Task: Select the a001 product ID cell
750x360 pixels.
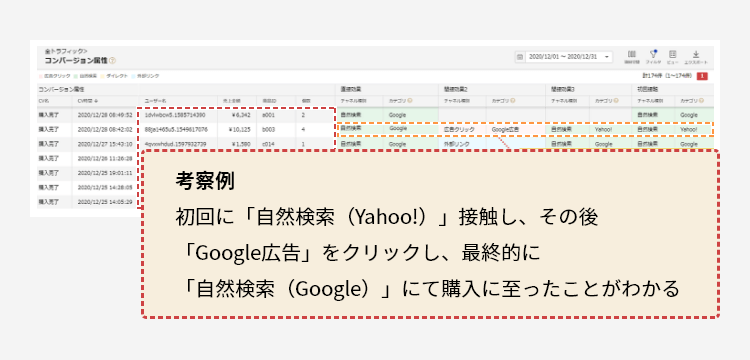Action: click(x=268, y=115)
